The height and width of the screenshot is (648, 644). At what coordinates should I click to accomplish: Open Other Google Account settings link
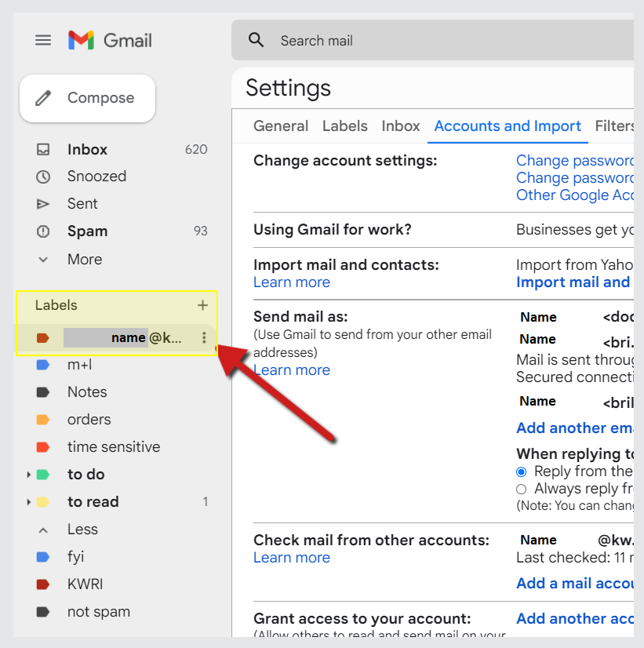(x=575, y=195)
